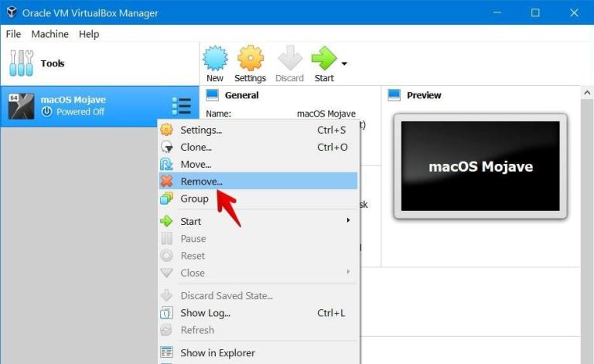
Task: Select the Tools entry in the sidebar
Action: click(100, 63)
